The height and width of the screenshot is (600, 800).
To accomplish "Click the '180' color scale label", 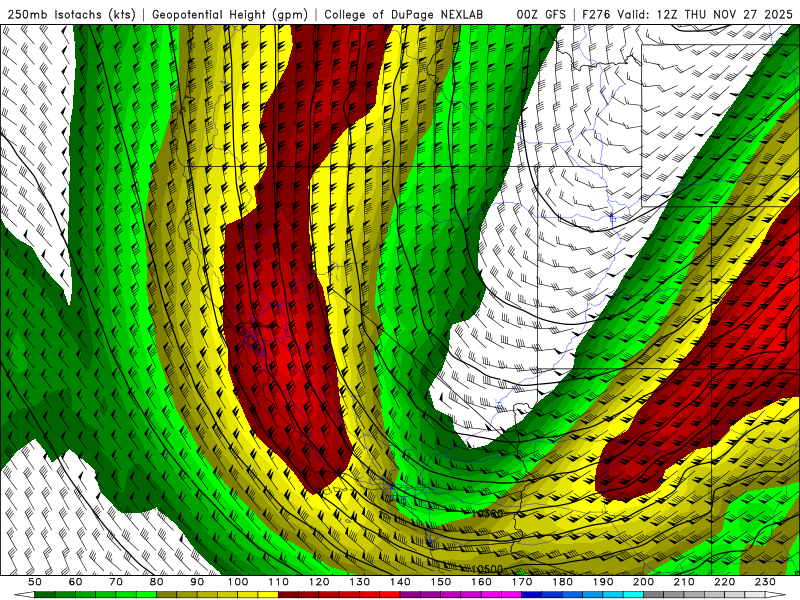I will pyautogui.click(x=562, y=582).
